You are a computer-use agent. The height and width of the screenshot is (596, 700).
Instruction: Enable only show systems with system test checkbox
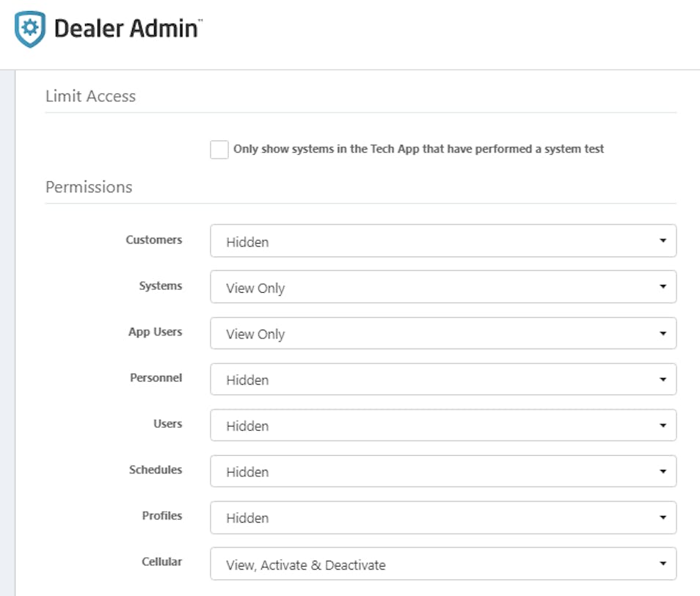[219, 150]
